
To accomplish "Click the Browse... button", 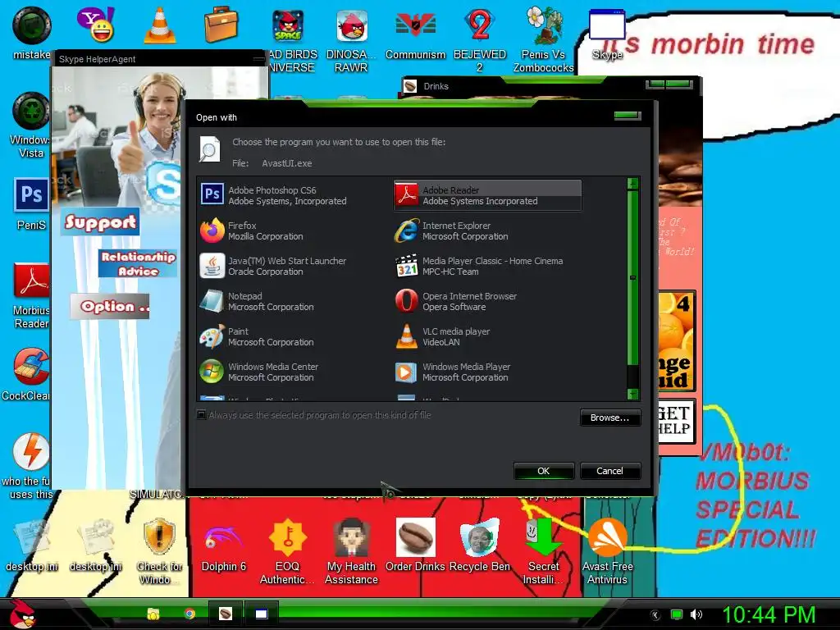I will [x=609, y=418].
